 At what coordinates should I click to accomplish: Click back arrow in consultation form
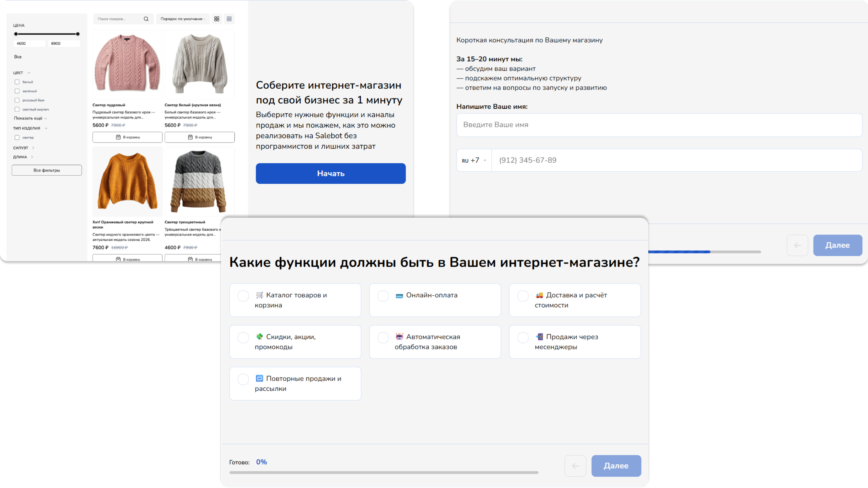(x=797, y=245)
